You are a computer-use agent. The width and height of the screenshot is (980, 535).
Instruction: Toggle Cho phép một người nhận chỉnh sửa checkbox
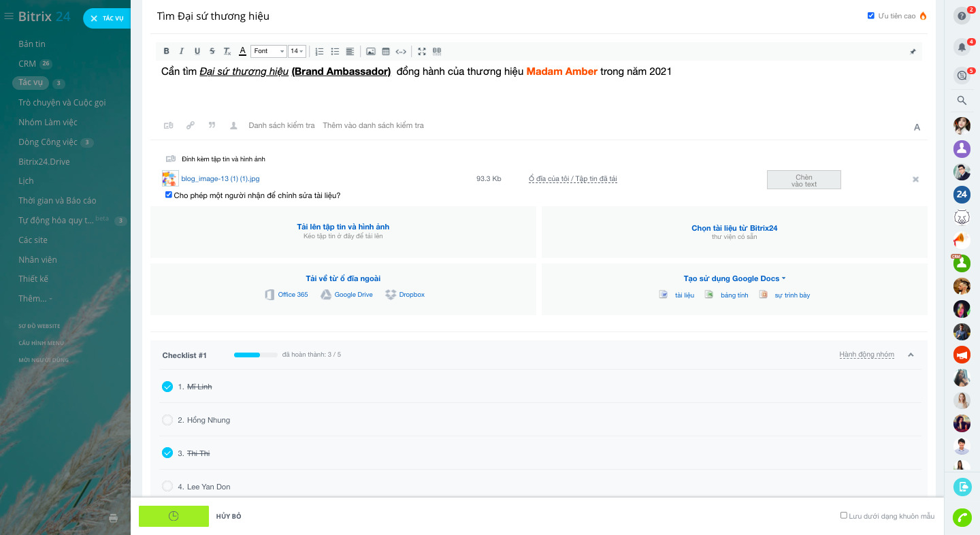169,195
